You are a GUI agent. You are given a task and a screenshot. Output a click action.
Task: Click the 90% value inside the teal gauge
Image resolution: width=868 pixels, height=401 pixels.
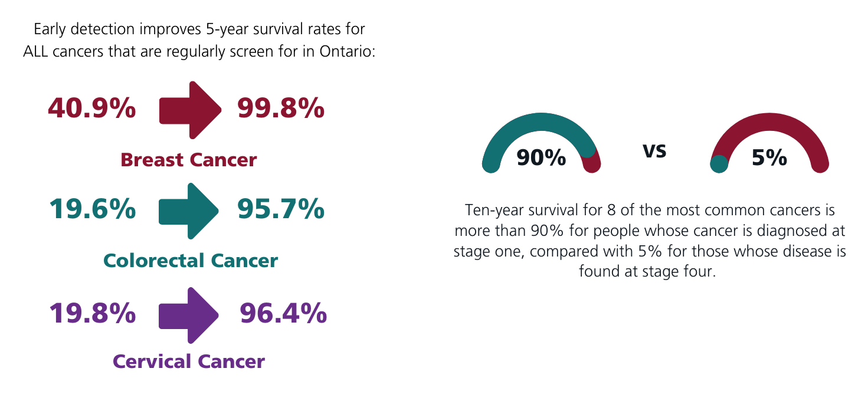point(541,158)
